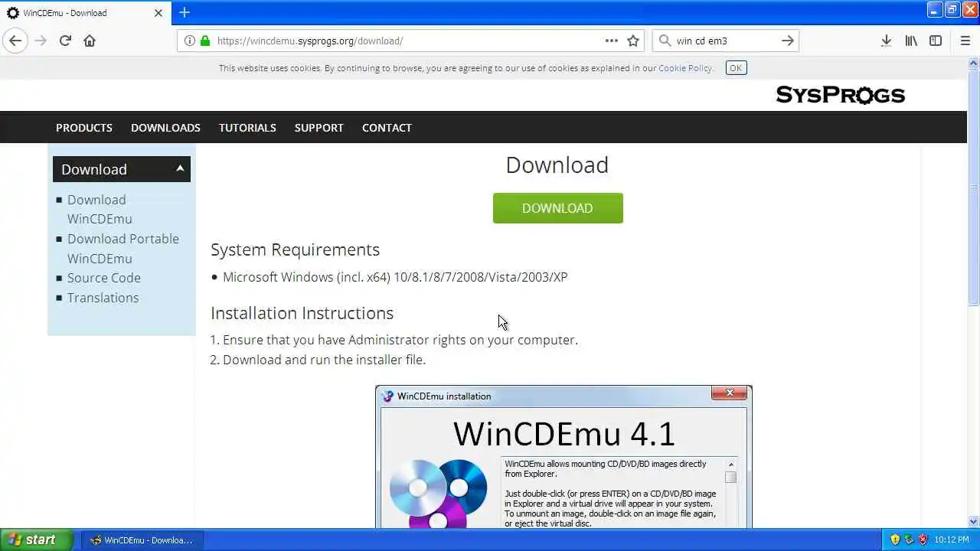
Task: Open the SUPPORT menu
Action: (x=319, y=128)
